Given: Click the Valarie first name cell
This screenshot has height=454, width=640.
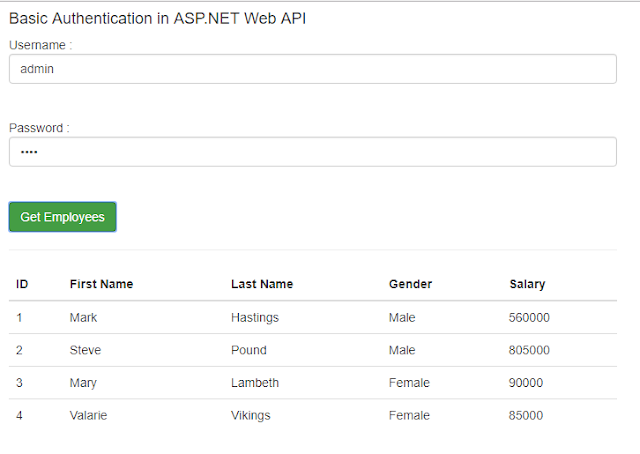Looking at the screenshot, I should click(x=88, y=416).
